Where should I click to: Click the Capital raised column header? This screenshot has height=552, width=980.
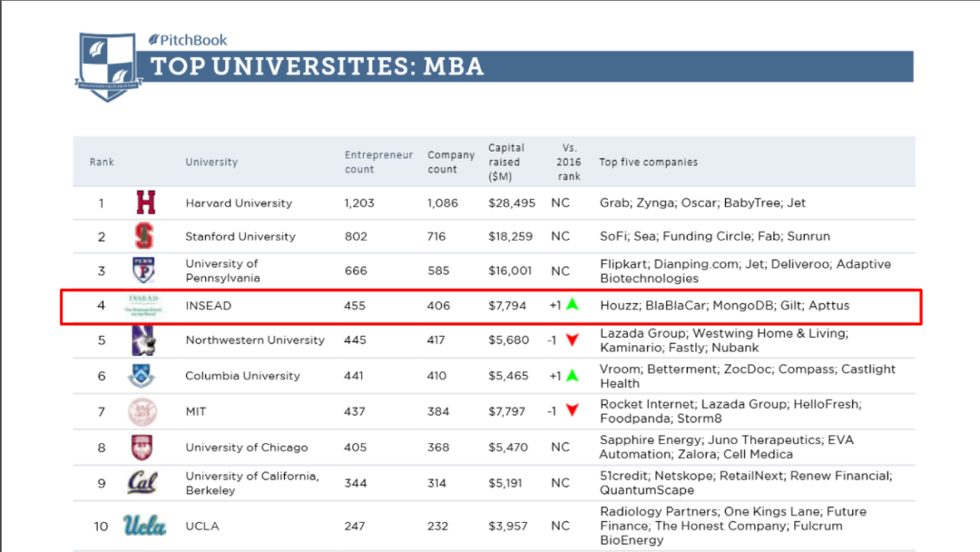click(x=506, y=162)
